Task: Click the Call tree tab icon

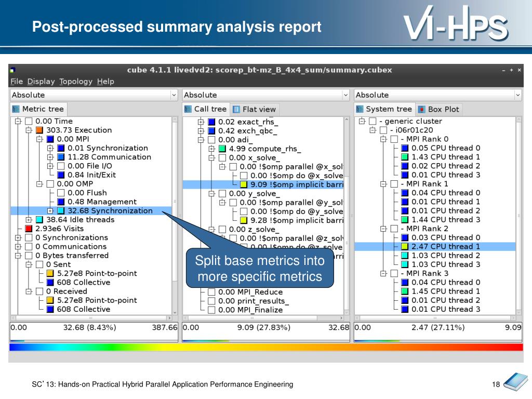Action: tap(188, 109)
